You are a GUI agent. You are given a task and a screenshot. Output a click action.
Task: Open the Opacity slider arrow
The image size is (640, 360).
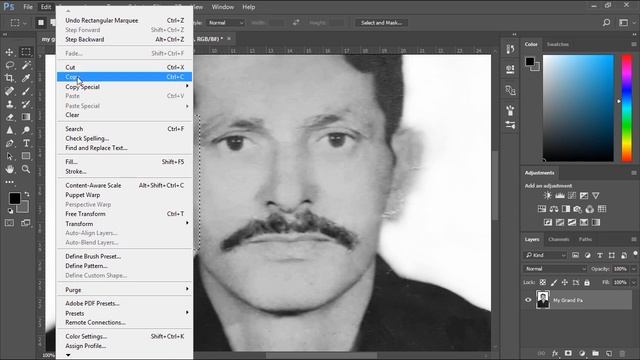pos(633,269)
